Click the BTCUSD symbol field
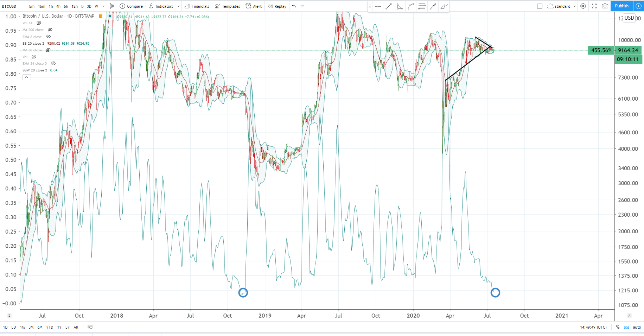This screenshot has width=644, height=336. (x=9, y=6)
